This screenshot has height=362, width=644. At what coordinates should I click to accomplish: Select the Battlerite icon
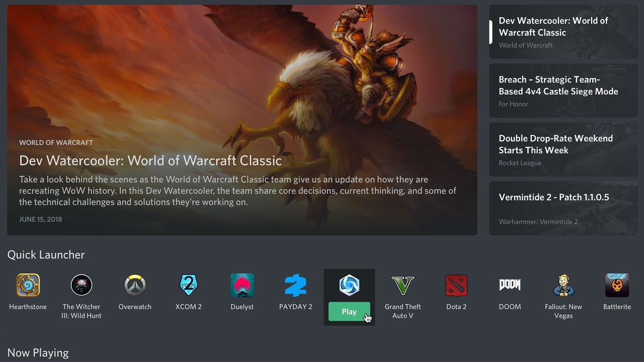pos(617,284)
